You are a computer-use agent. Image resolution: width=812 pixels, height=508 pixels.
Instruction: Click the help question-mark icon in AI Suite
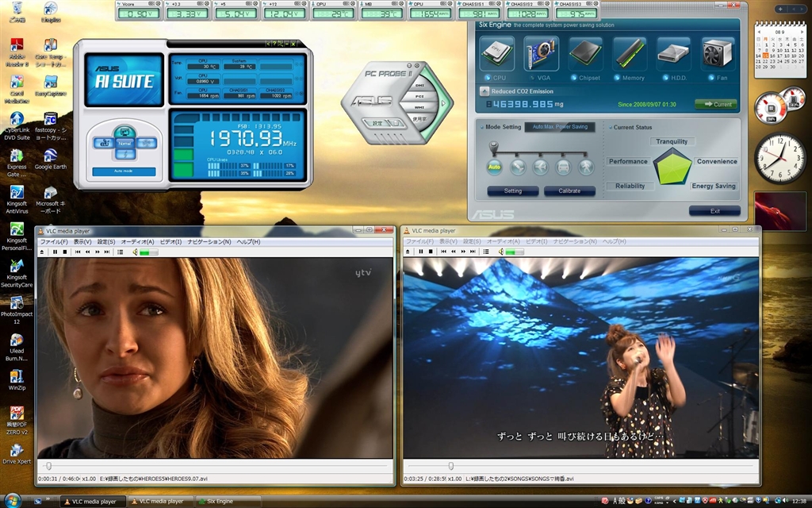tap(274, 44)
